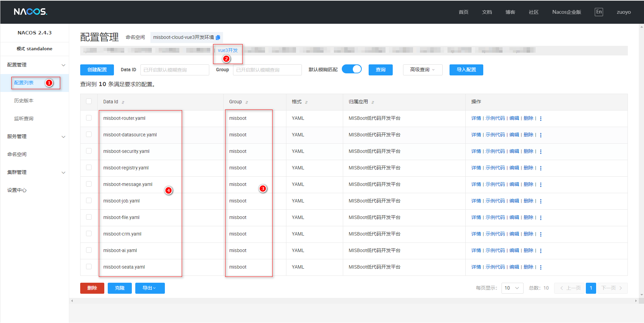Open more actions for misboot-job.yaml

pyautogui.click(x=541, y=201)
